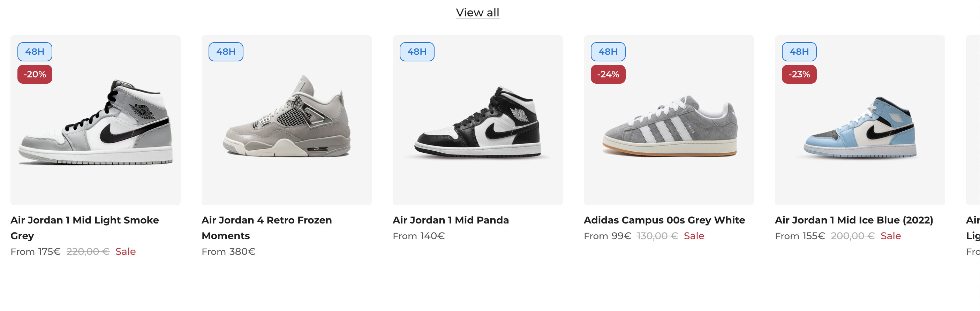Click 48H badge on Frozen Moments card
This screenshot has height=311, width=980.
coord(226,52)
